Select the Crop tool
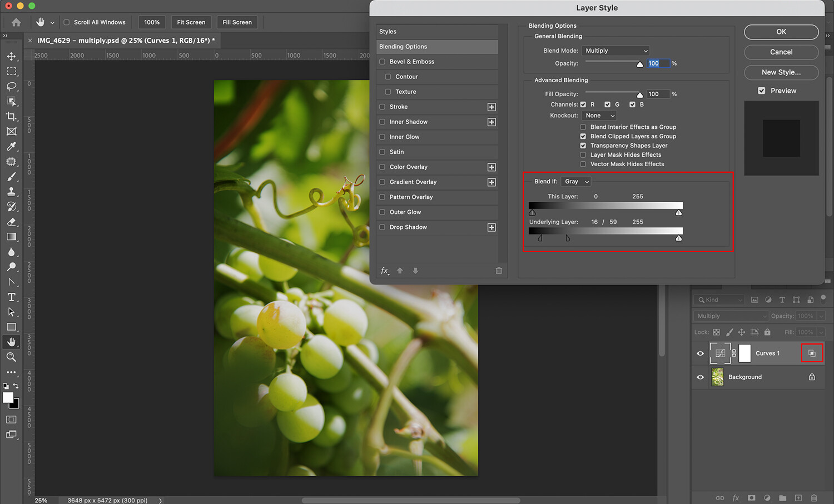 pyautogui.click(x=11, y=116)
